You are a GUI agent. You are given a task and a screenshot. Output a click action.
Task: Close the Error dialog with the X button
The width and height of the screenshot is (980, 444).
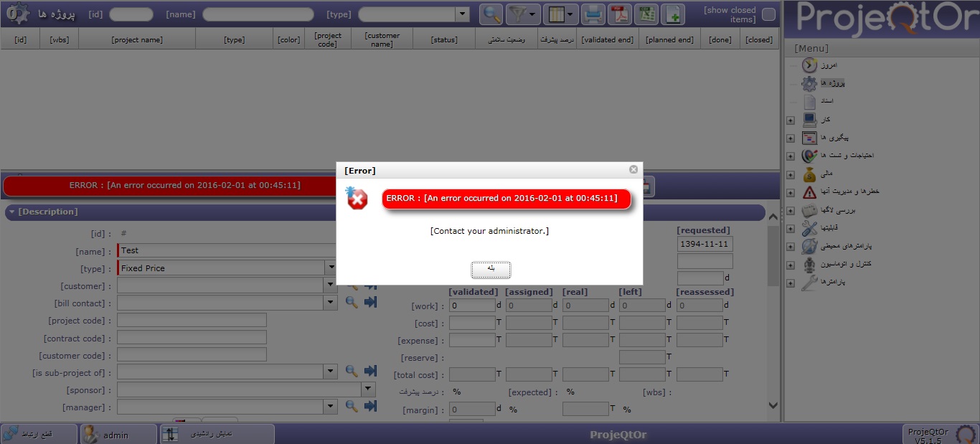[x=633, y=169]
